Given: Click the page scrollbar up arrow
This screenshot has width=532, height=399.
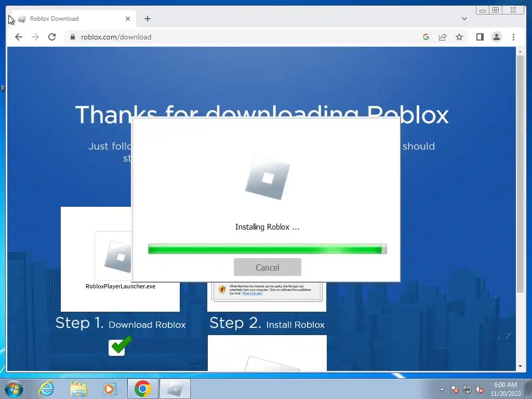Looking at the screenshot, I should pyautogui.click(x=520, y=51).
